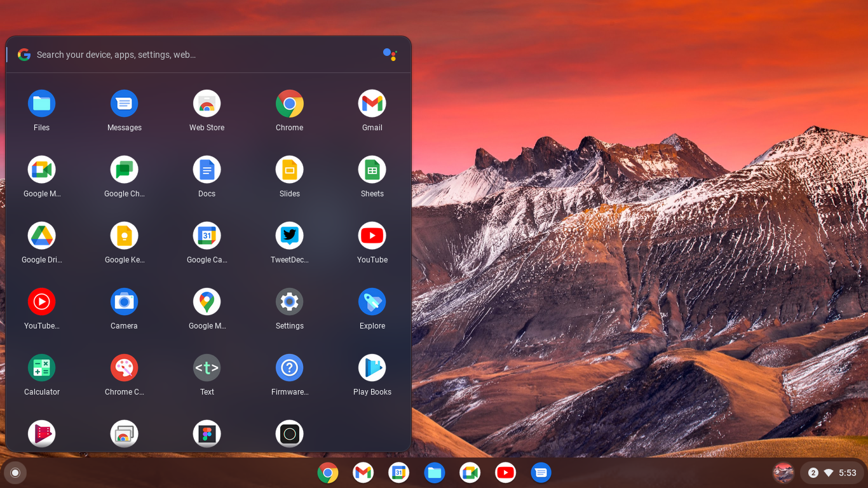The height and width of the screenshot is (488, 868).
Task: Launch the Google Drive app
Action: 41,235
